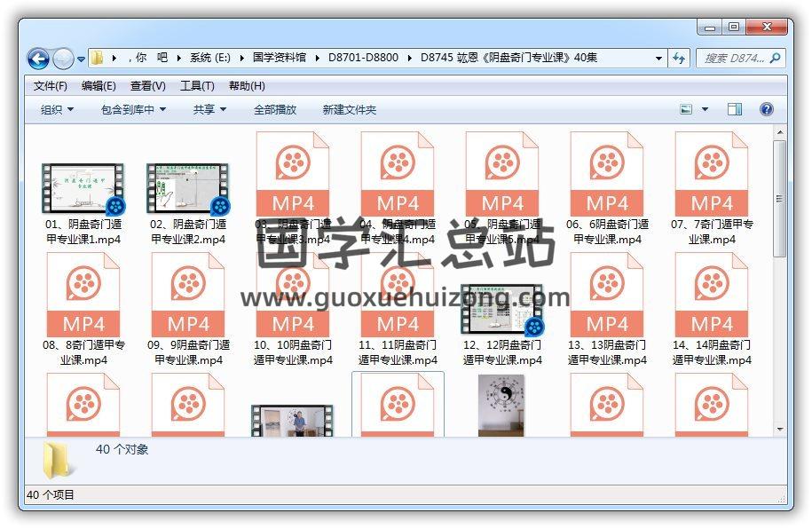The image size is (812, 529).
Task: Click the Back navigation arrow button
Action: click(x=38, y=59)
